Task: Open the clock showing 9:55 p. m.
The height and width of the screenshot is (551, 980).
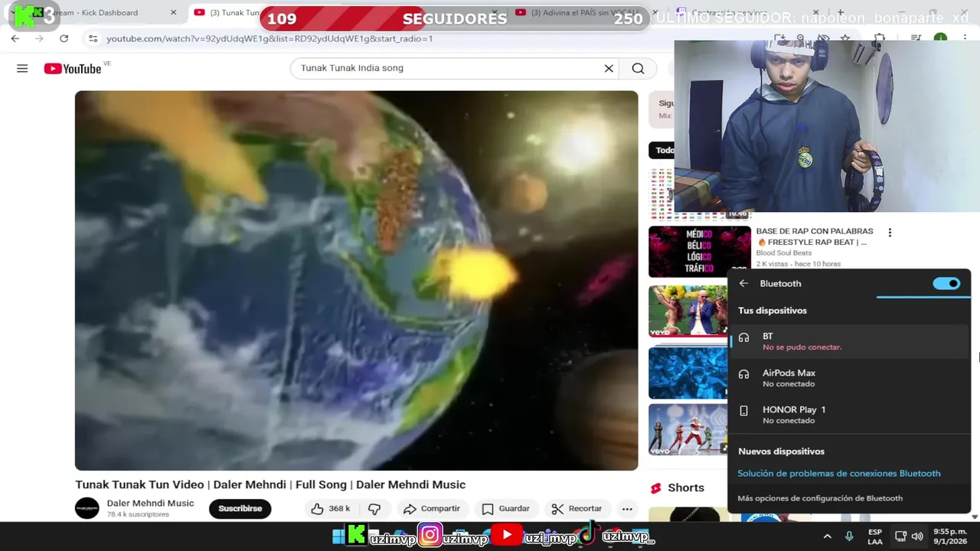Action: coord(949,536)
